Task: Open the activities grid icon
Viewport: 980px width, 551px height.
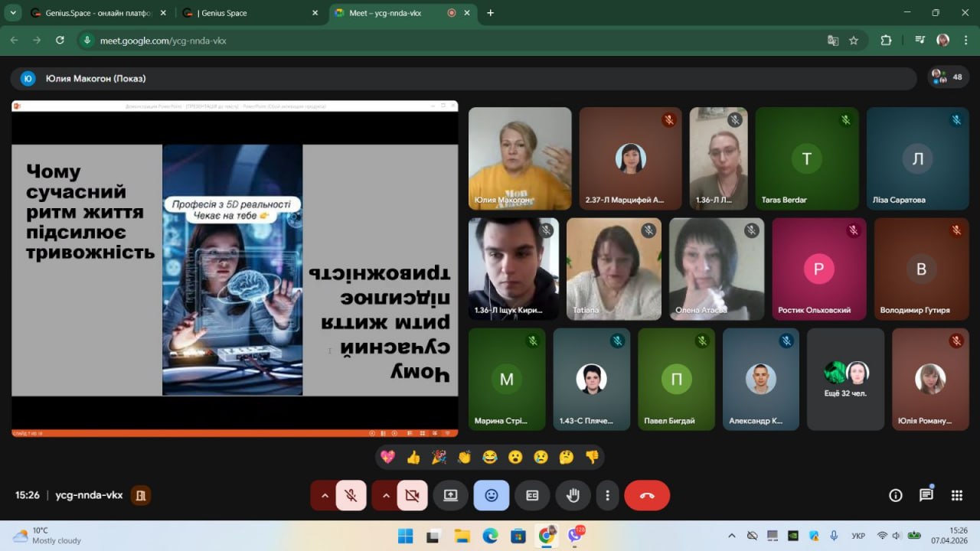Action: (x=956, y=495)
